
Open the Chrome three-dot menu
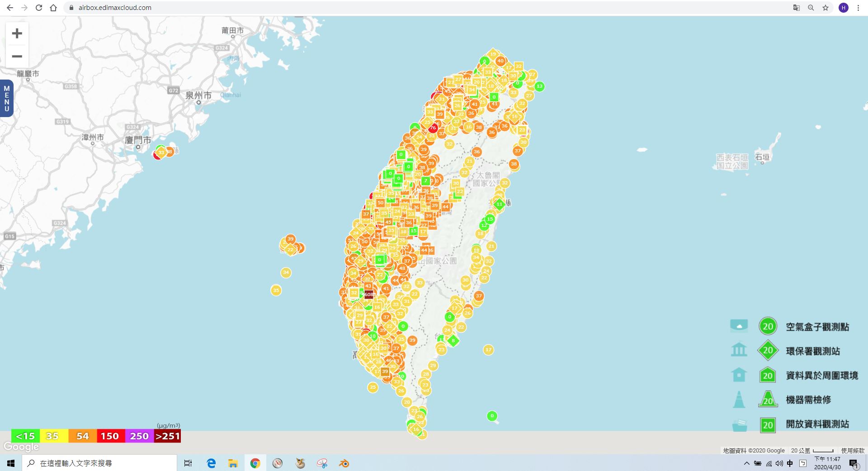(x=858, y=8)
